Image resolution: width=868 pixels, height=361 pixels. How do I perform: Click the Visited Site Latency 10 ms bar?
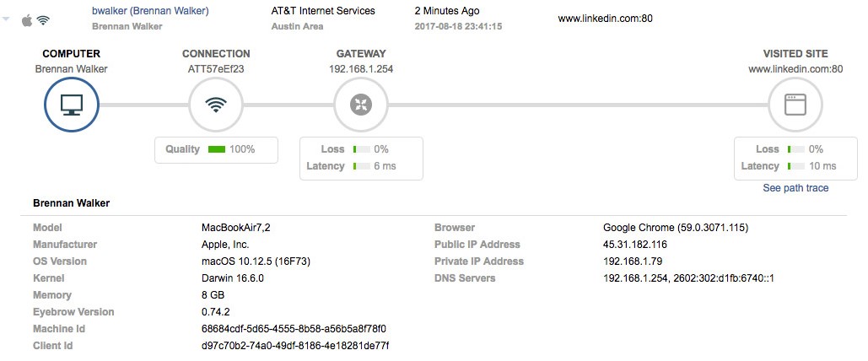click(x=796, y=166)
